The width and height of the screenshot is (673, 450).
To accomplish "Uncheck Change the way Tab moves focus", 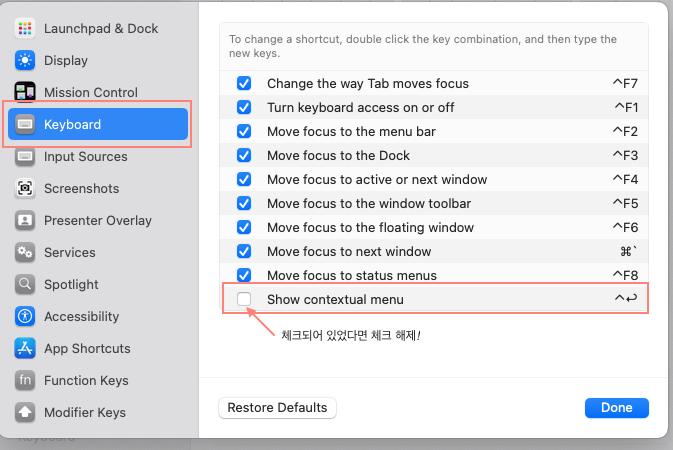I will 244,84.
